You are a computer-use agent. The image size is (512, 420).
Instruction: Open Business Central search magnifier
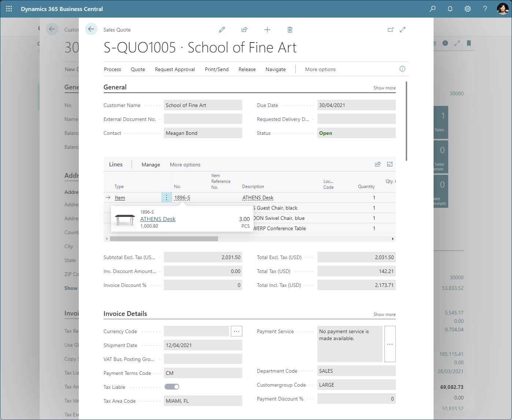(x=432, y=8)
